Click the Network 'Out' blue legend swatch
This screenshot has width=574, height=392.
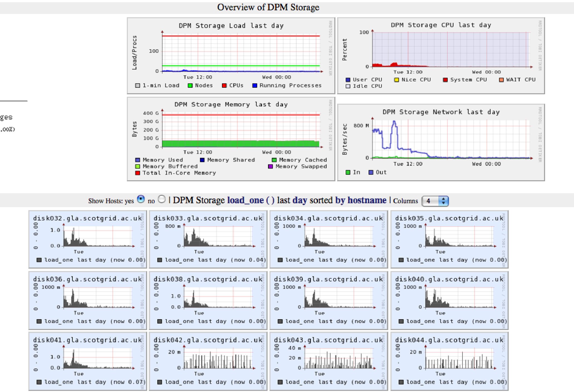pyautogui.click(x=371, y=172)
